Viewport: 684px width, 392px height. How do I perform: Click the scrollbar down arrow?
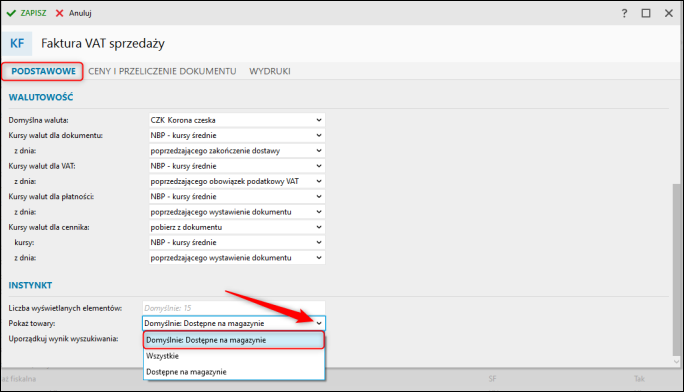pyautogui.click(x=676, y=361)
